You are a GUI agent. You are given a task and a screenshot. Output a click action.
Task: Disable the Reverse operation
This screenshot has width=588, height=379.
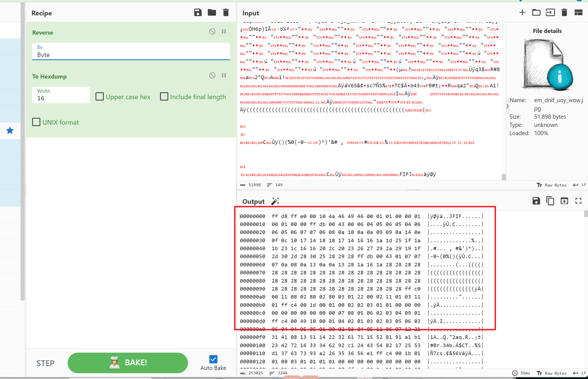[212, 32]
